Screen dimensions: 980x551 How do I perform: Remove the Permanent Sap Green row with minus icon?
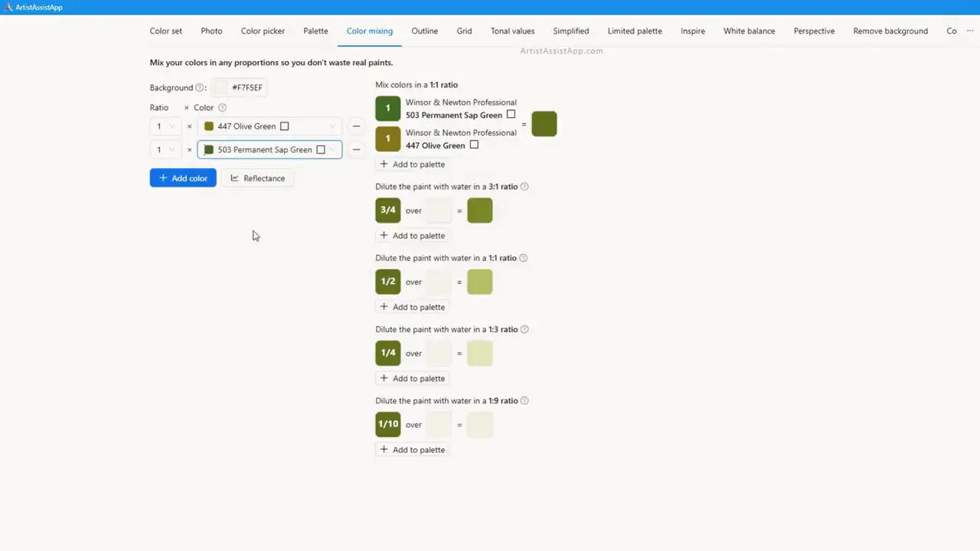click(356, 150)
